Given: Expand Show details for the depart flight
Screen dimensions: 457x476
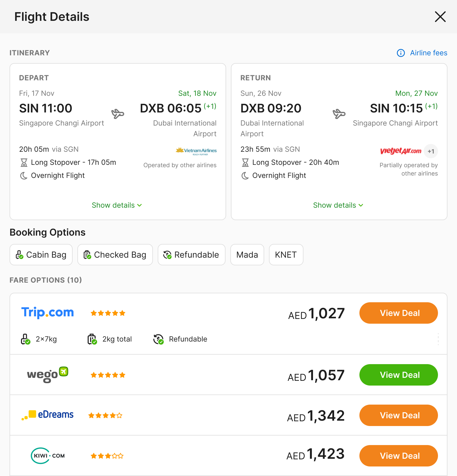Looking at the screenshot, I should click(x=117, y=205).
